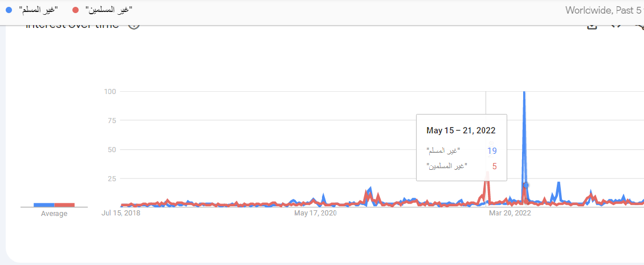Image resolution: width=644 pixels, height=265 pixels.
Task: Click the "Worldwide, Past 5" filter summary
Action: (604, 10)
